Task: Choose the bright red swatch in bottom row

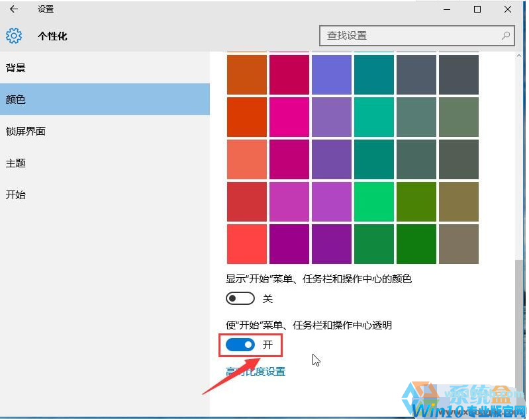Action: click(247, 243)
